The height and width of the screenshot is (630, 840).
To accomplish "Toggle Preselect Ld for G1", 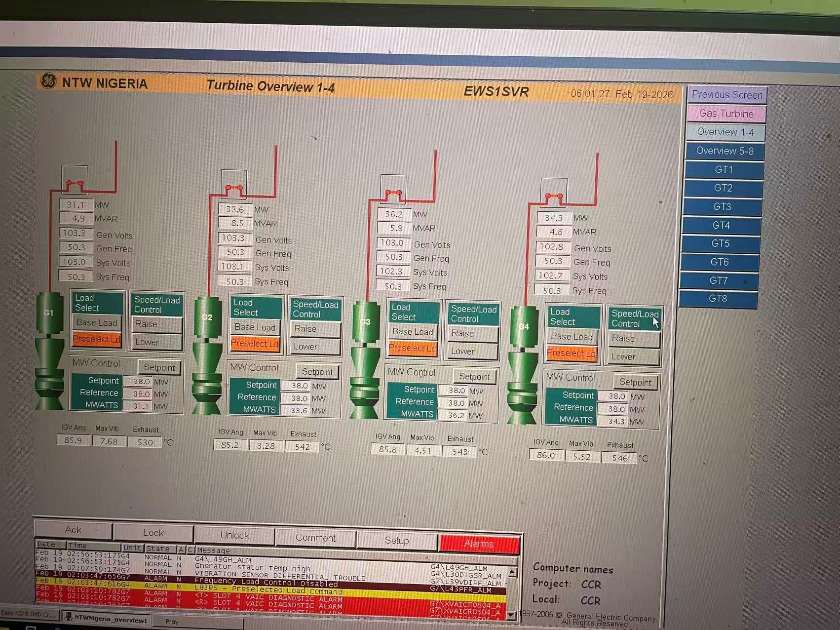I will tap(97, 339).
